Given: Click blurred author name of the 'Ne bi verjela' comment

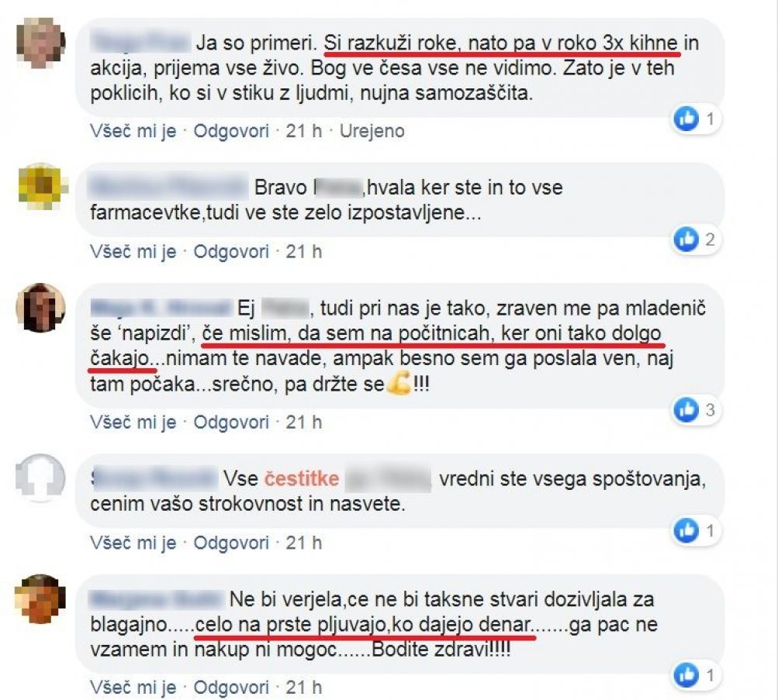Looking at the screenshot, I should (x=156, y=599).
